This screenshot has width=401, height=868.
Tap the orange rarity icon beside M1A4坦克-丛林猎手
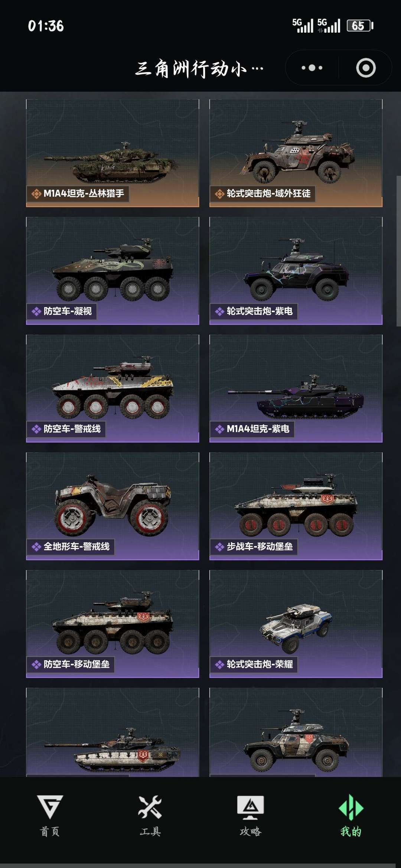point(36,194)
